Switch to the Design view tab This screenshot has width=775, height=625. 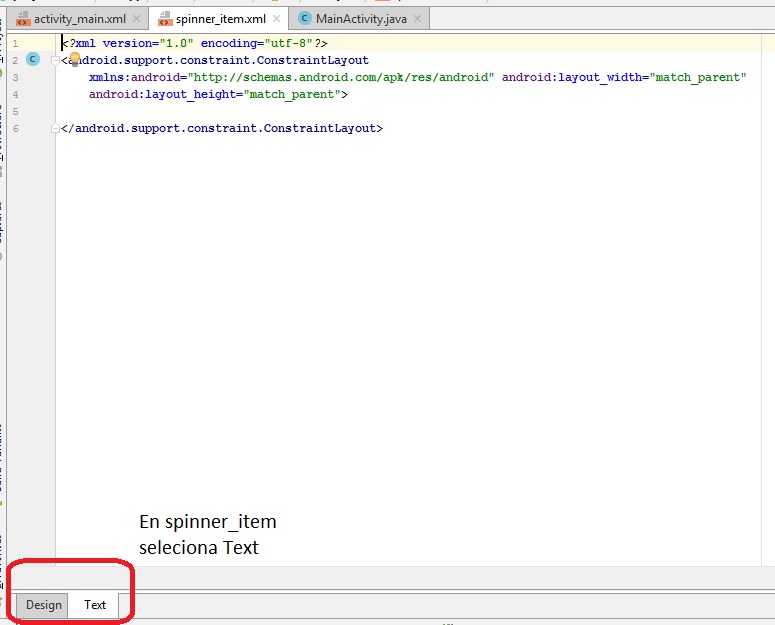click(x=43, y=605)
